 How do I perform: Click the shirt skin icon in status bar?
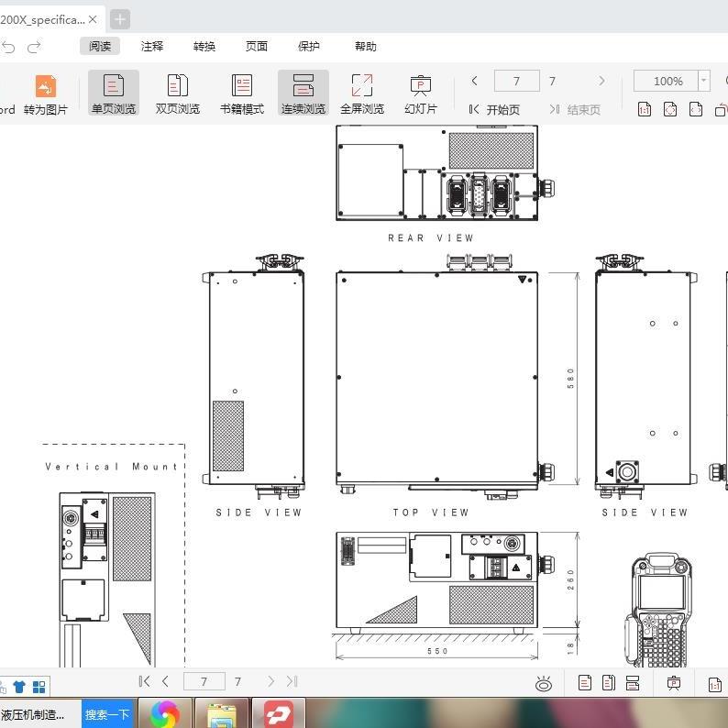[x=19, y=687]
